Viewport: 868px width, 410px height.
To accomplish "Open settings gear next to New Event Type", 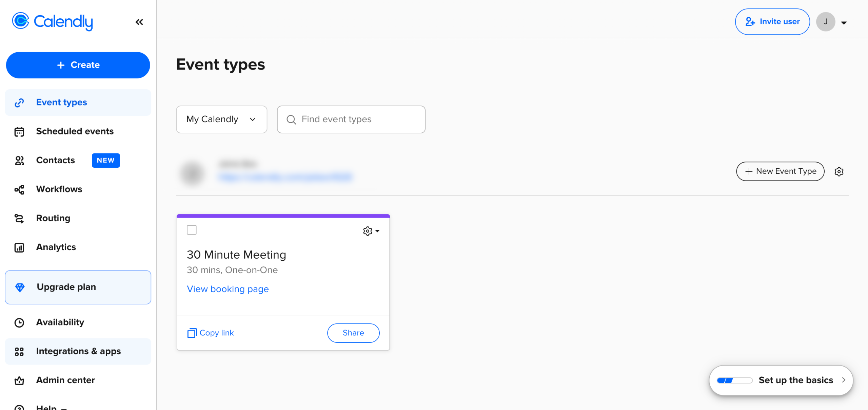I will point(839,171).
